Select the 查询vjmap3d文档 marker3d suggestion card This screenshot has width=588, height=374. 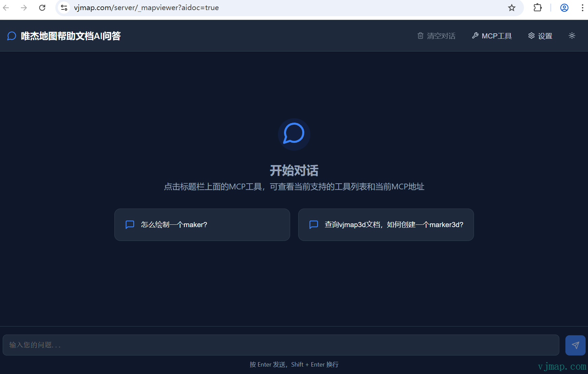pos(386,225)
